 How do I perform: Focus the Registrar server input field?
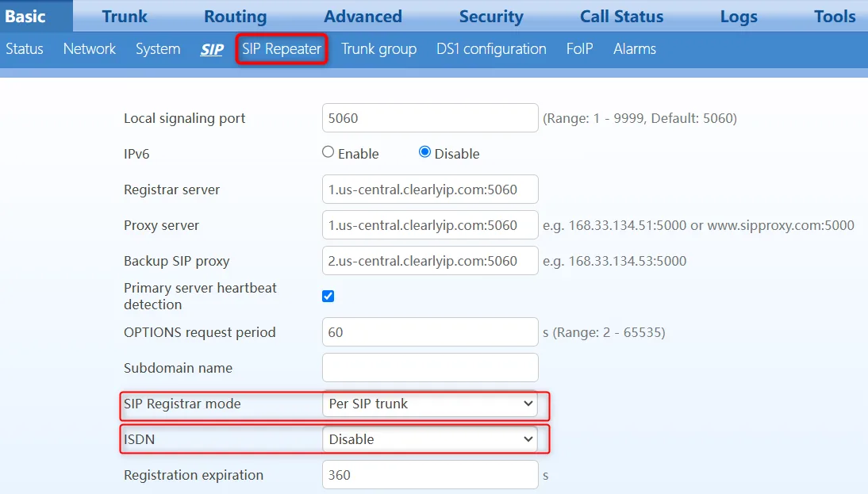(x=430, y=190)
